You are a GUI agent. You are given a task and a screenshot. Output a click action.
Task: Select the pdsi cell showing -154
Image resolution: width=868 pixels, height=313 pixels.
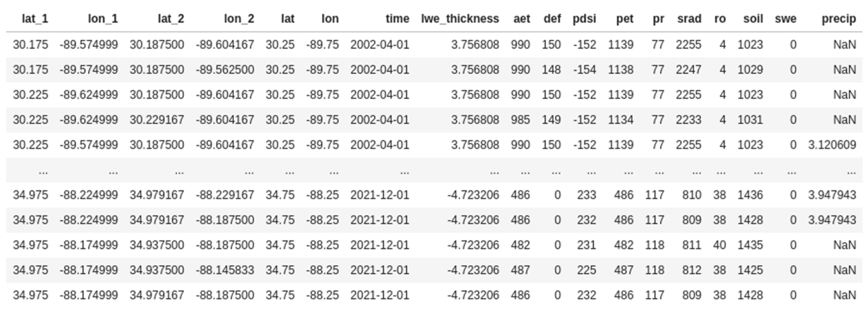pyautogui.click(x=585, y=69)
